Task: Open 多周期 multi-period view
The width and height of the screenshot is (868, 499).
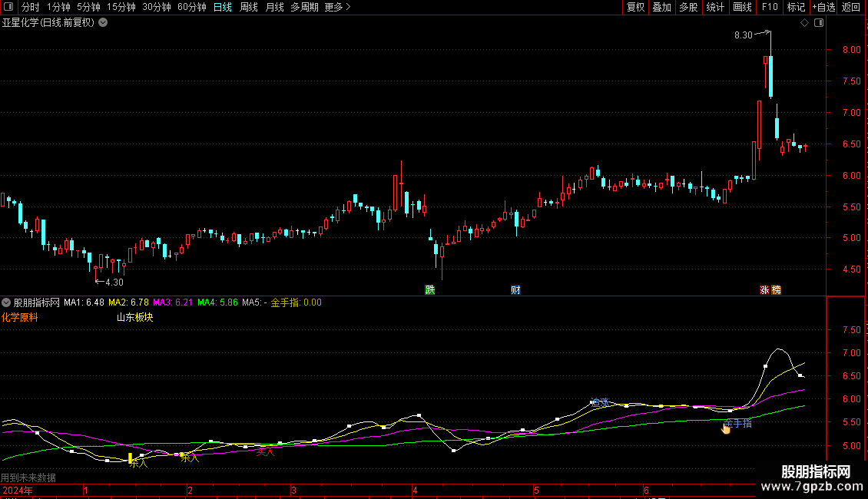Action: 304,7
